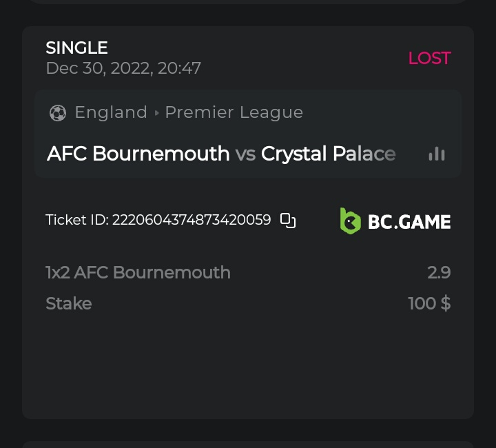This screenshot has width=496, height=448.
Task: Click the 1x2 AFC Bournemouth selection
Action: (138, 272)
